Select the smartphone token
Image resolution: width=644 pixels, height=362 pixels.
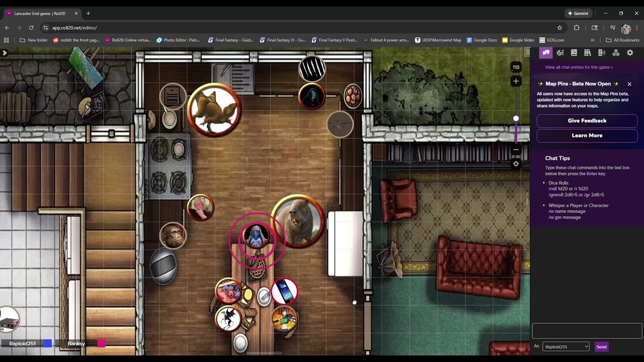284,291
